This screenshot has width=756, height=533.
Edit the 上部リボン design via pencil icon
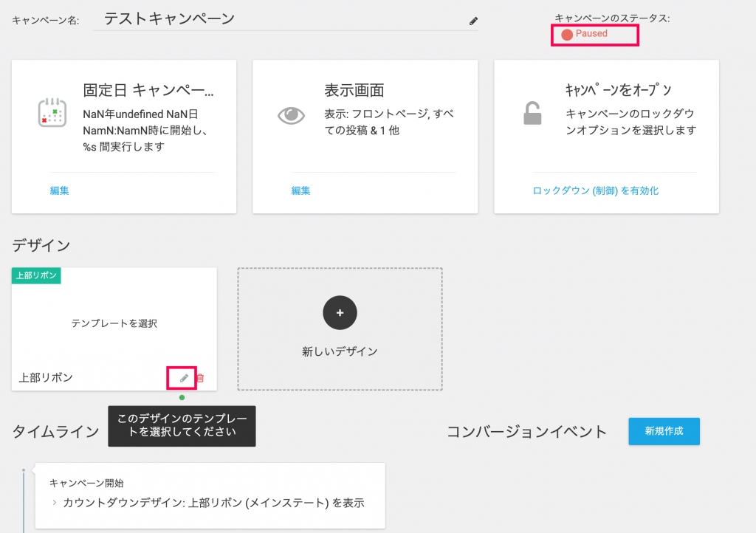click(x=184, y=378)
